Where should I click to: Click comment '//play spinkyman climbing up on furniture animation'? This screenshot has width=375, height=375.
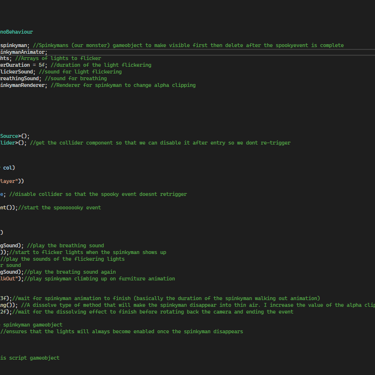(x=99, y=279)
